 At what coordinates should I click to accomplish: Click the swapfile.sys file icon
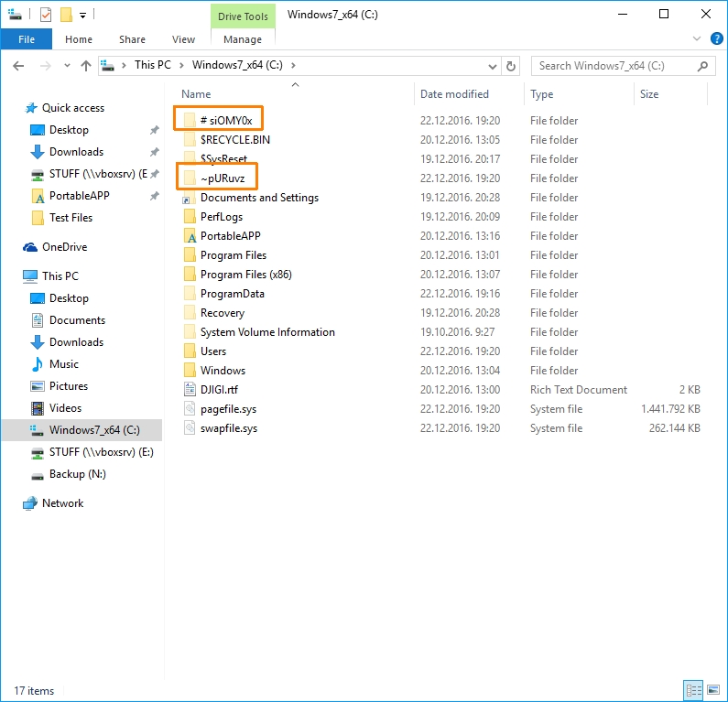pyautogui.click(x=190, y=428)
